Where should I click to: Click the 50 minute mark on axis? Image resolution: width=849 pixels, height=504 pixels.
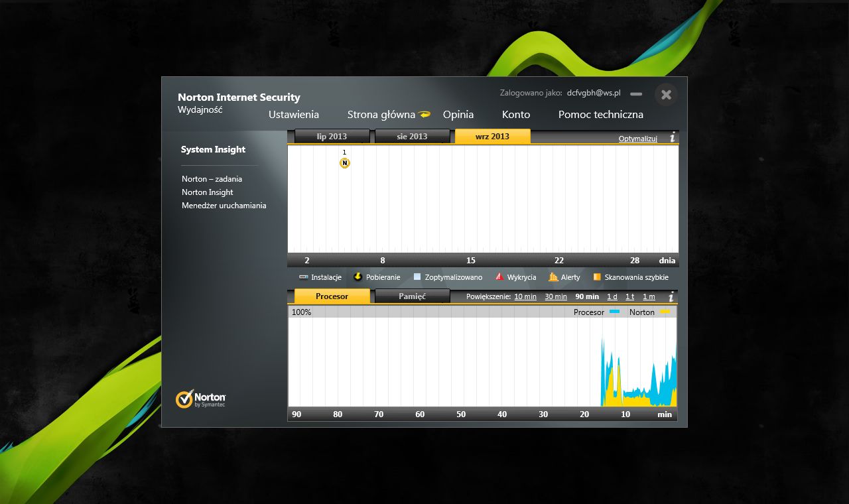(x=461, y=414)
